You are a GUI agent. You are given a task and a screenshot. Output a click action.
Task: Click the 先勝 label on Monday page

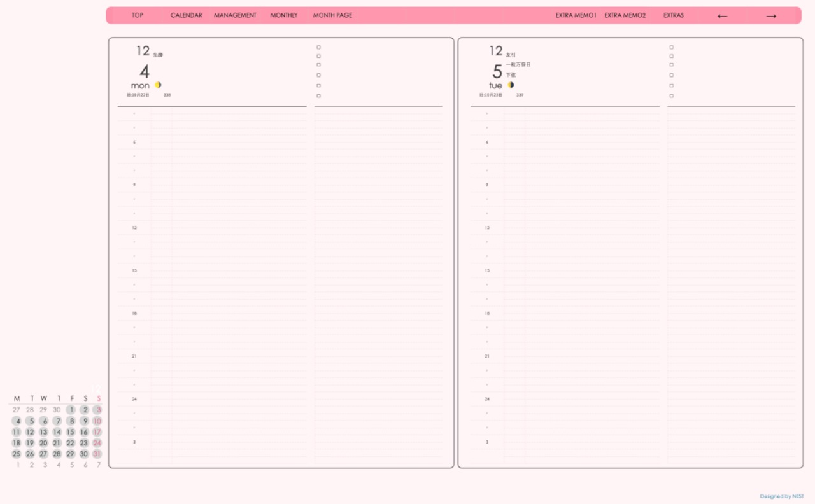(x=158, y=55)
